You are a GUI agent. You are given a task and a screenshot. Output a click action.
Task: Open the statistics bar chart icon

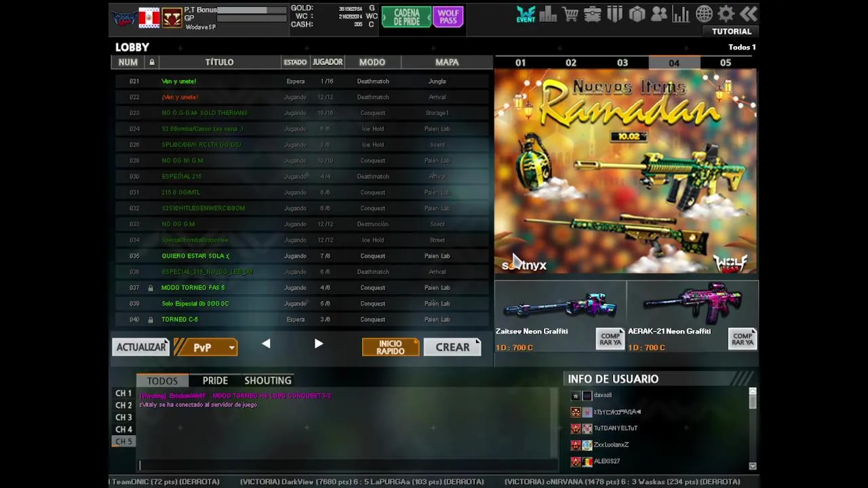[x=682, y=14]
